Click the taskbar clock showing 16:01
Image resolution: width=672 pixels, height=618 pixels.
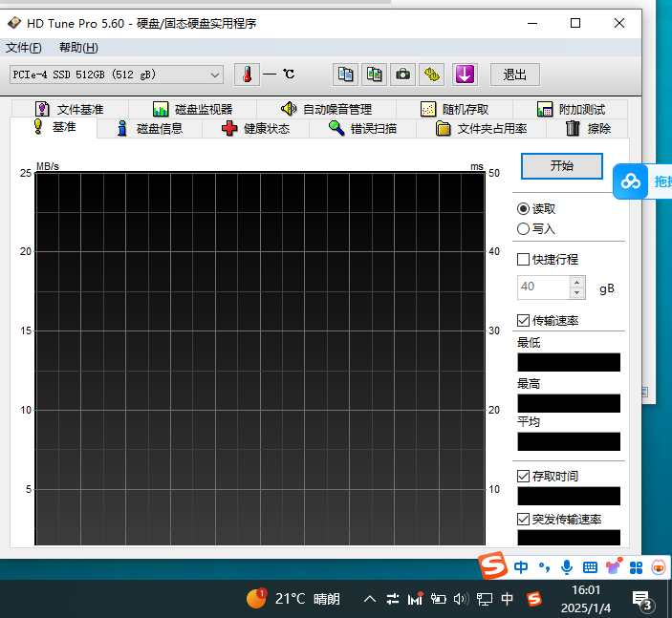click(x=586, y=599)
